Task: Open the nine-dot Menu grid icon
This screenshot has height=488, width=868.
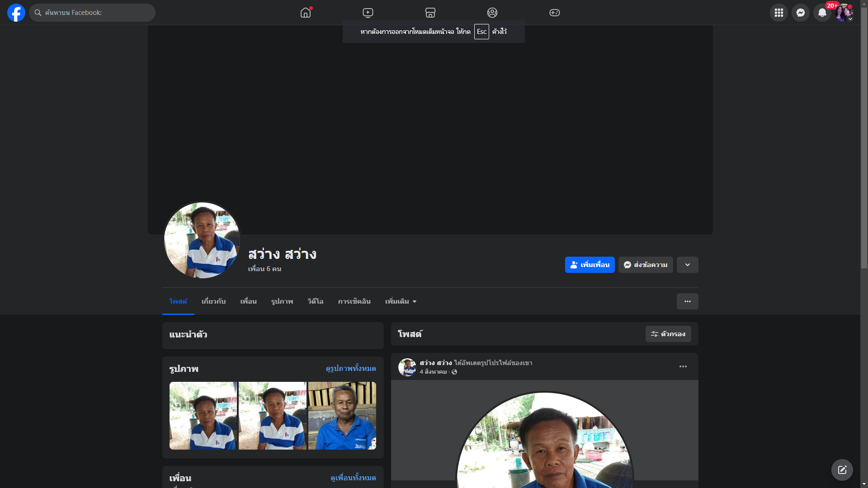Action: click(779, 13)
